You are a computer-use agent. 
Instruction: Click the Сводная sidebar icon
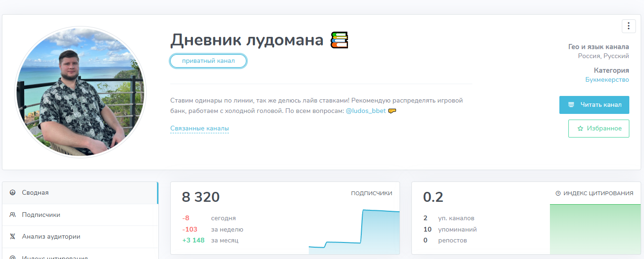[13, 193]
